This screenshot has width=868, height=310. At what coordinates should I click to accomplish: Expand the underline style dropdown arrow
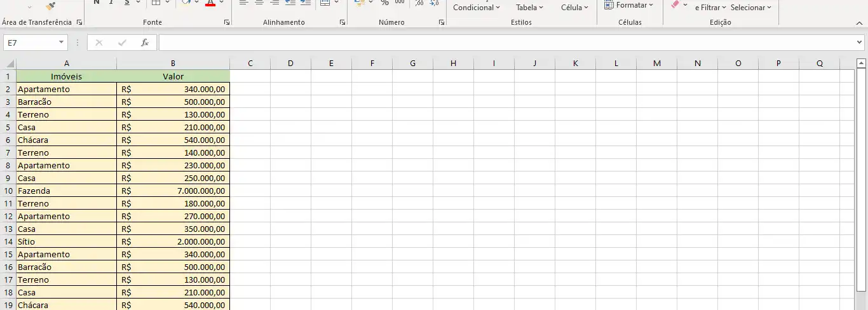(138, 3)
